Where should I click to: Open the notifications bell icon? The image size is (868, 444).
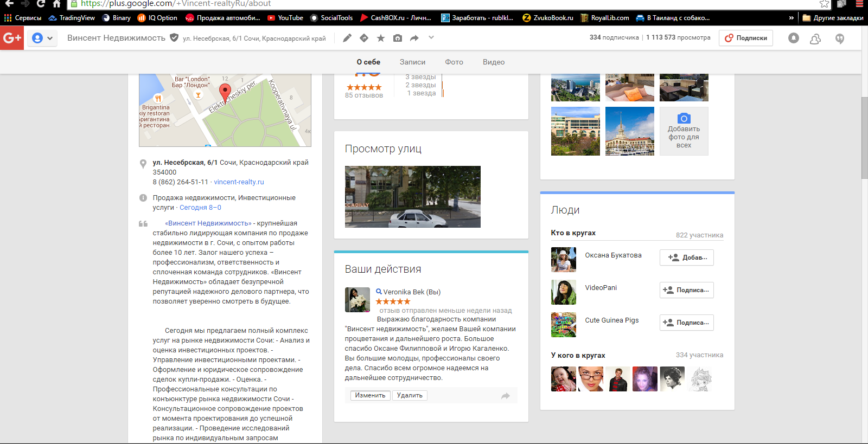point(794,38)
